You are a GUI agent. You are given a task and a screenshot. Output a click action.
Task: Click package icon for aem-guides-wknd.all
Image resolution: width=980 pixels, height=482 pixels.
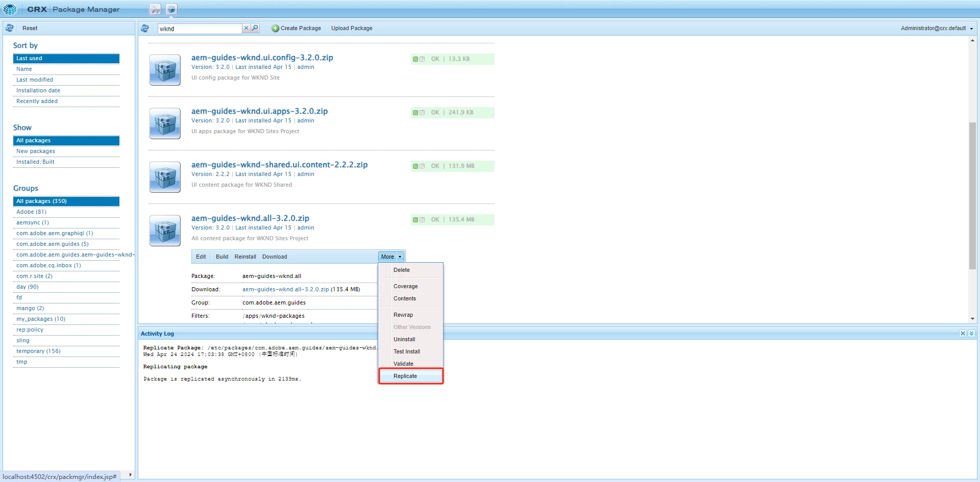click(165, 231)
